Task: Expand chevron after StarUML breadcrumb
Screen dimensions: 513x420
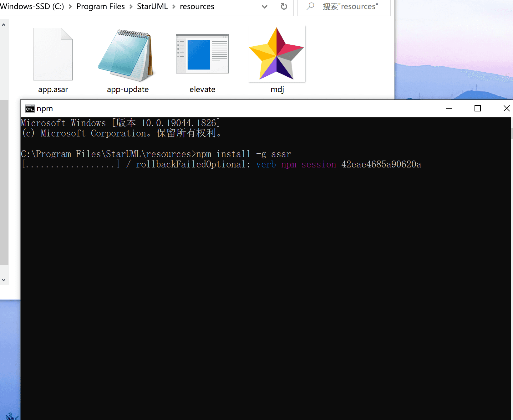Action: point(174,7)
